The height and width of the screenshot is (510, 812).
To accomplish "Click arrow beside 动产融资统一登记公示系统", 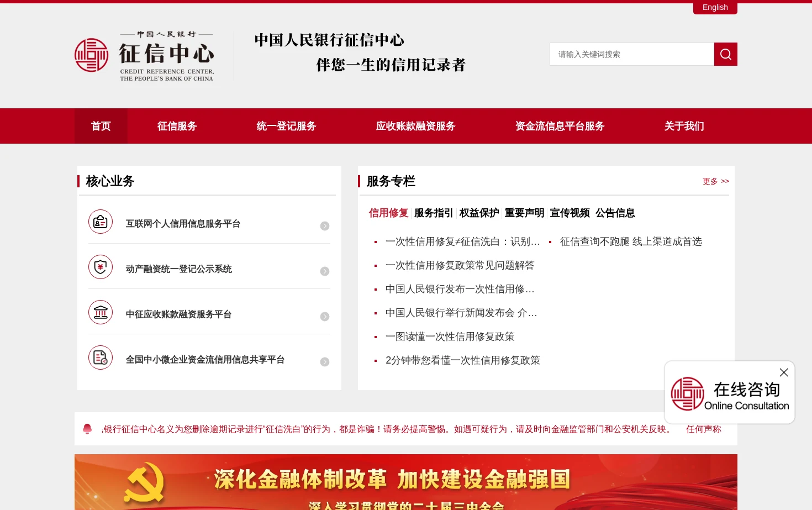I will (325, 271).
